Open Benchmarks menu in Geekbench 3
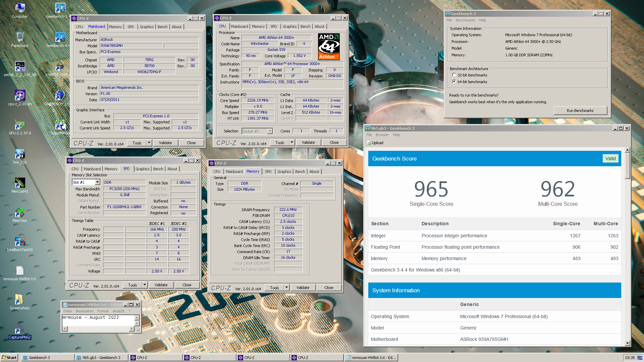The image size is (644, 362). pyautogui.click(x=465, y=20)
